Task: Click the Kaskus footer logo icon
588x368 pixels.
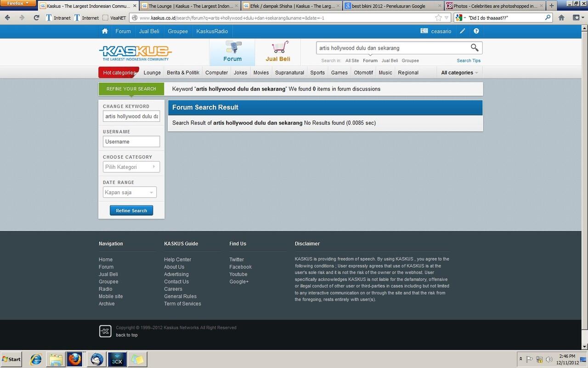Action: 105,331
